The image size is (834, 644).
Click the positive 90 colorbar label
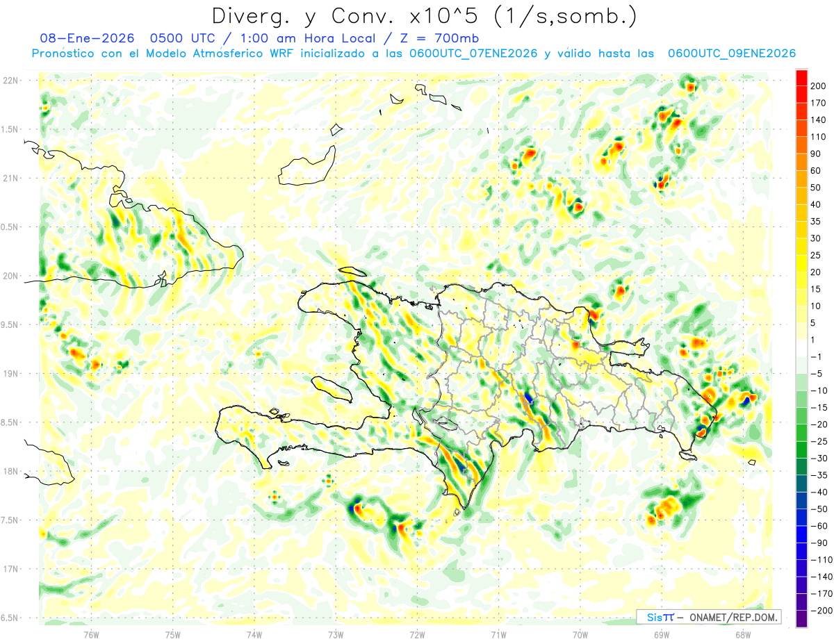816,154
